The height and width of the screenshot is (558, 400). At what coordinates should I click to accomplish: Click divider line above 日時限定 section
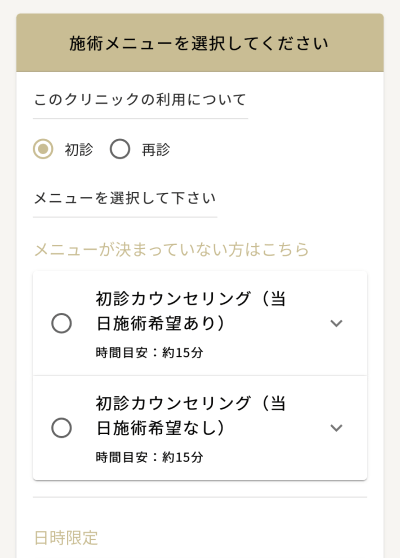point(200,497)
